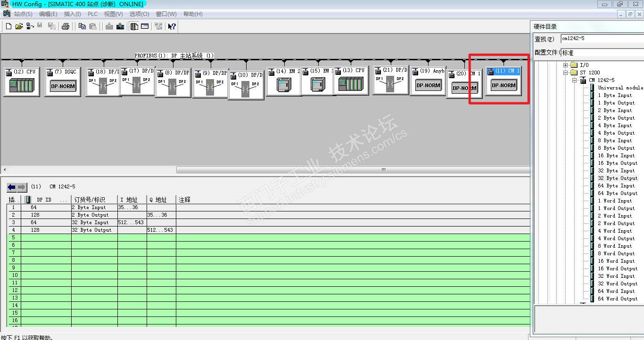Screen dimensions: 644x340
Task: Select 64 Word Output in catalog
Action: pos(618,299)
